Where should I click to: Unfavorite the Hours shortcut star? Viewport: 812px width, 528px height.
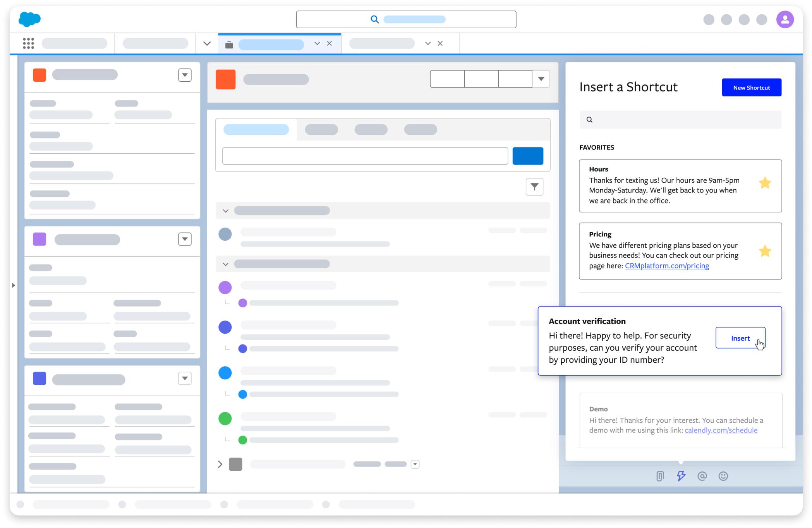coord(765,182)
